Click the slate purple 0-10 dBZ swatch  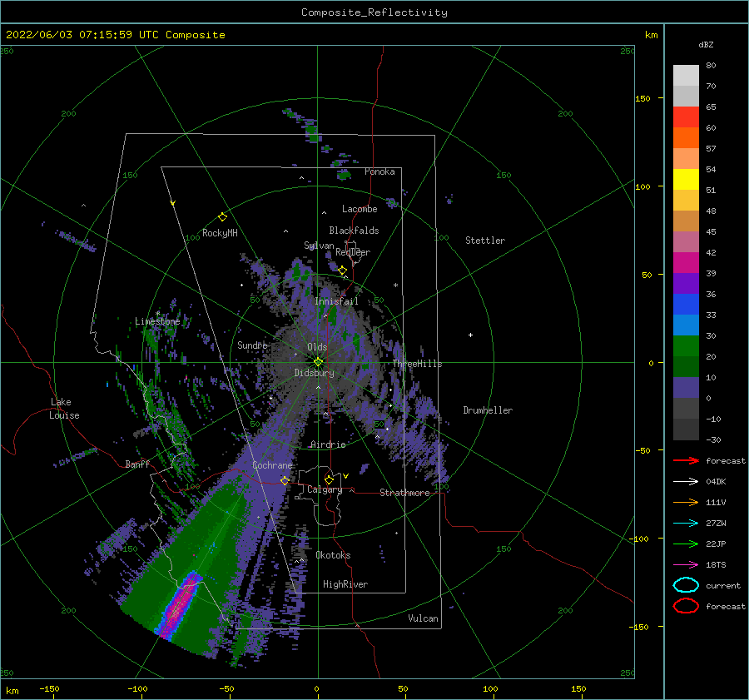click(686, 388)
